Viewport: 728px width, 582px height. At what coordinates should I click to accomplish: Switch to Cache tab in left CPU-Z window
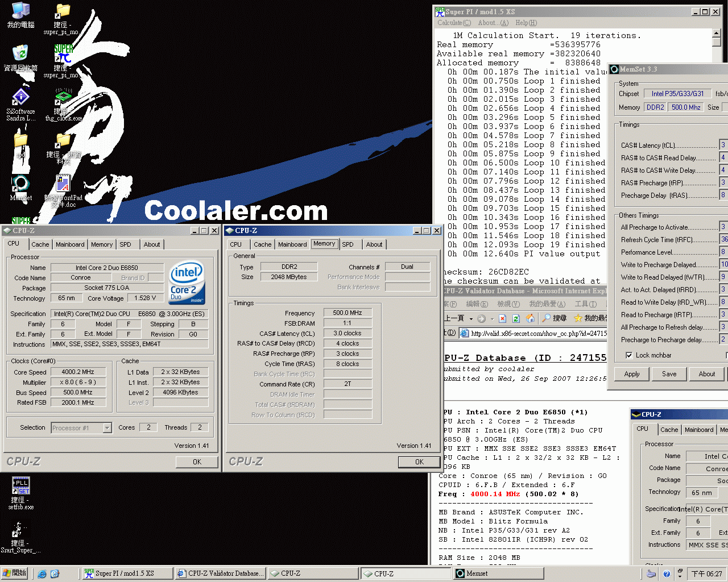click(40, 244)
